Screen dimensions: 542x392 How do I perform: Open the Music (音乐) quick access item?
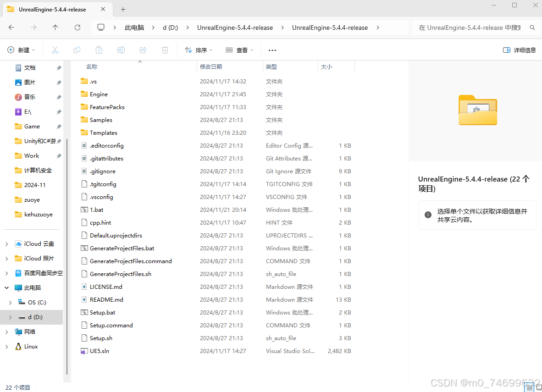30,97
